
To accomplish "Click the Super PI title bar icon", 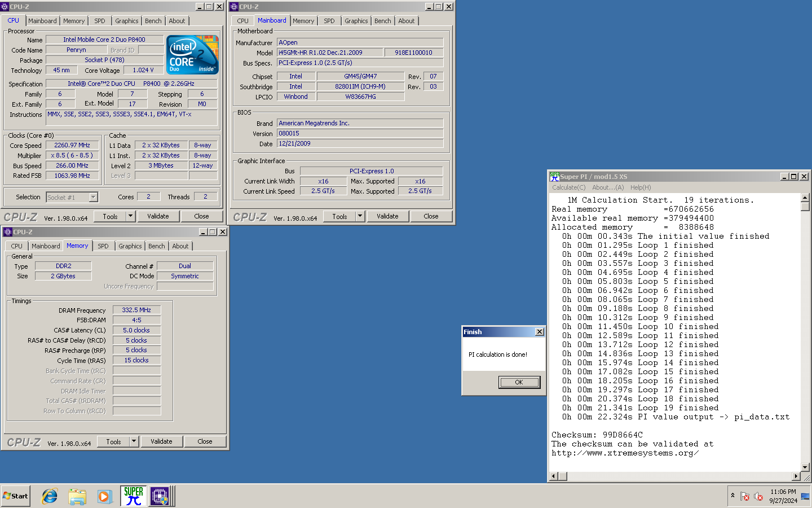I will click(554, 177).
